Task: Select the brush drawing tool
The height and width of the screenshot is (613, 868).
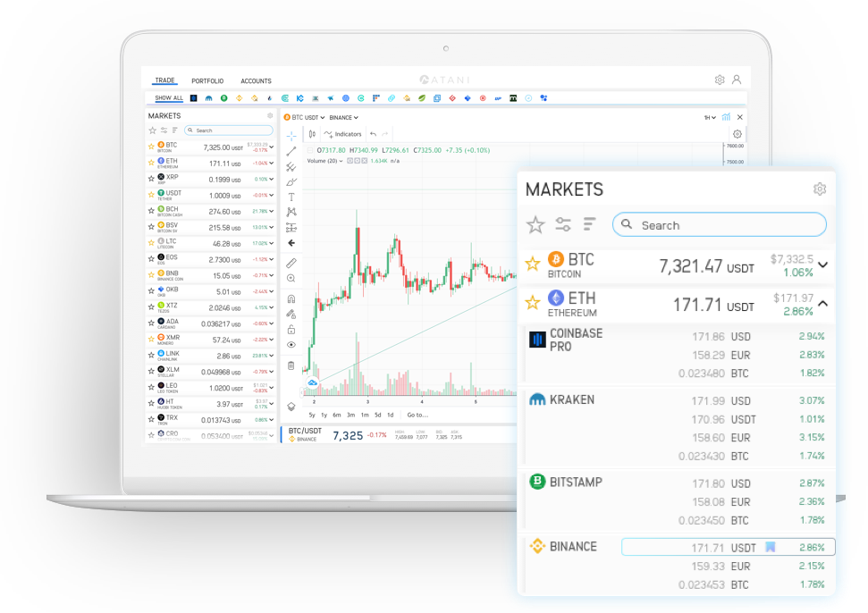Action: pyautogui.click(x=291, y=182)
